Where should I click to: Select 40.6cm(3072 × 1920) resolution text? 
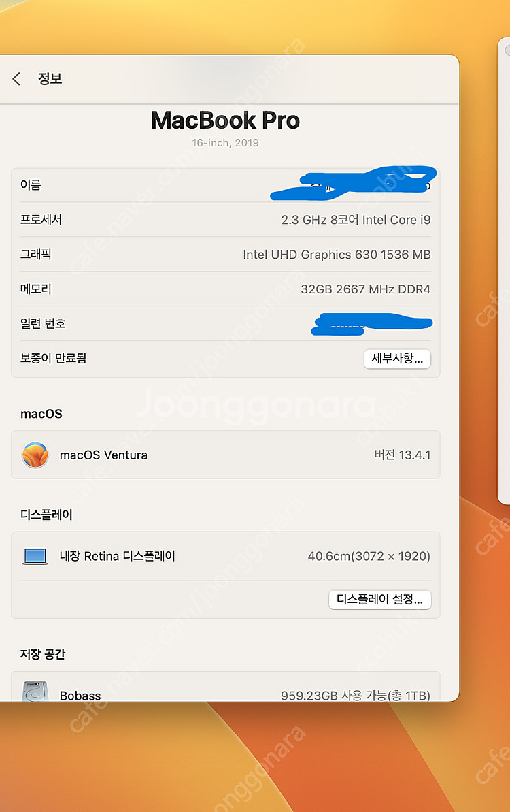(x=369, y=556)
